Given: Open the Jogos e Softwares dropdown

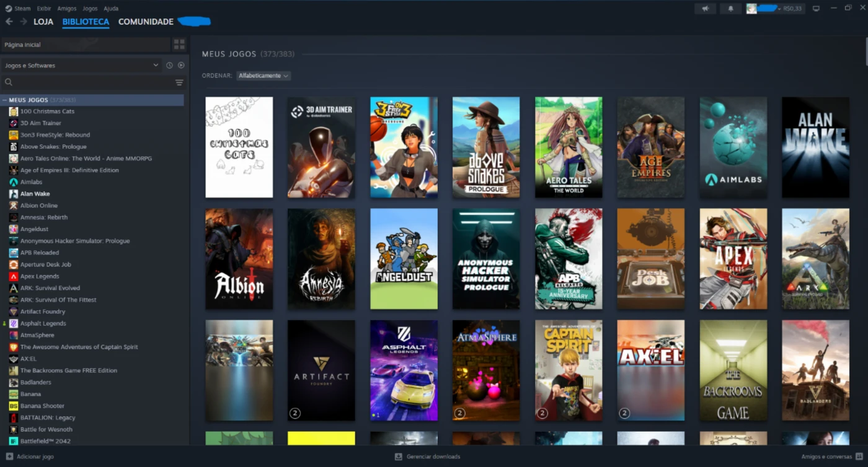Looking at the screenshot, I should click(81, 65).
